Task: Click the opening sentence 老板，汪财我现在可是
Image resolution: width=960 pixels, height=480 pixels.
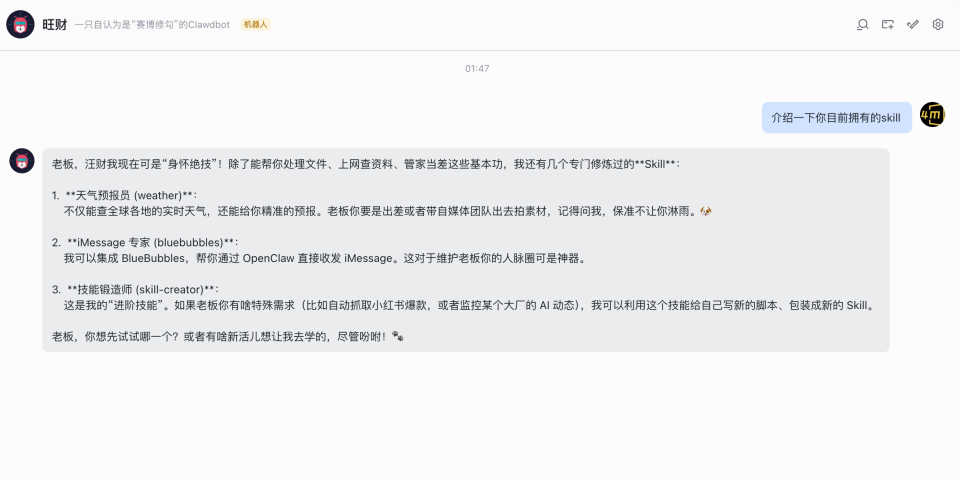Action: coord(366,164)
